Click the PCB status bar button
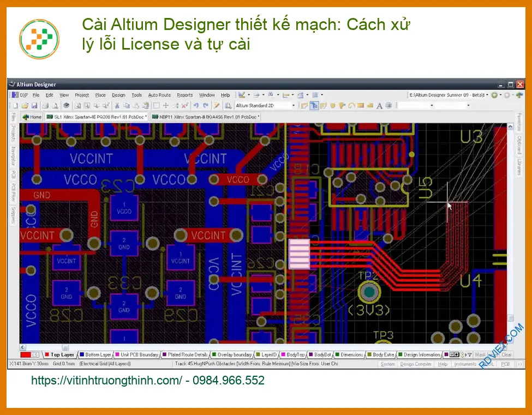The height and width of the screenshot is (415, 532). pyautogui.click(x=505, y=364)
